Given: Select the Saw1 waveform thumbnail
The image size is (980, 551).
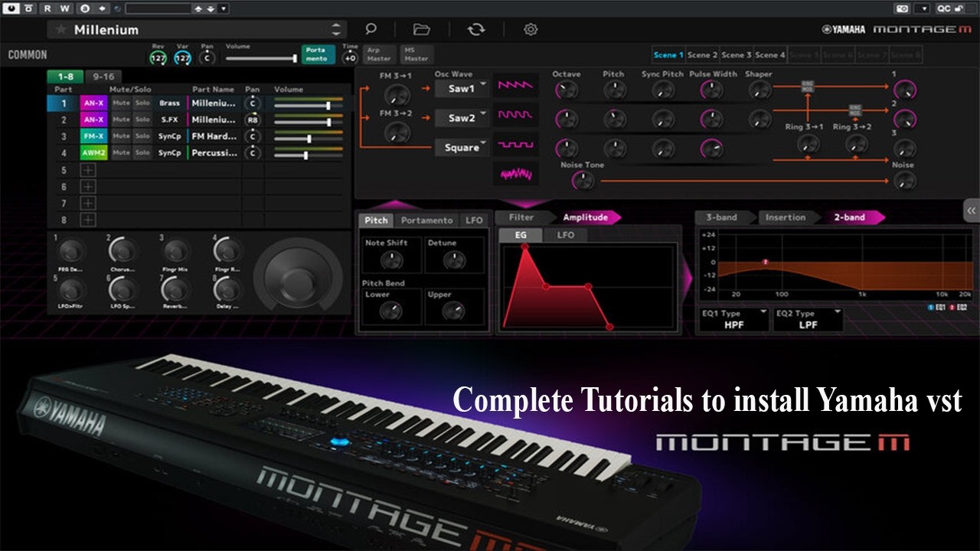Looking at the screenshot, I should tap(515, 86).
